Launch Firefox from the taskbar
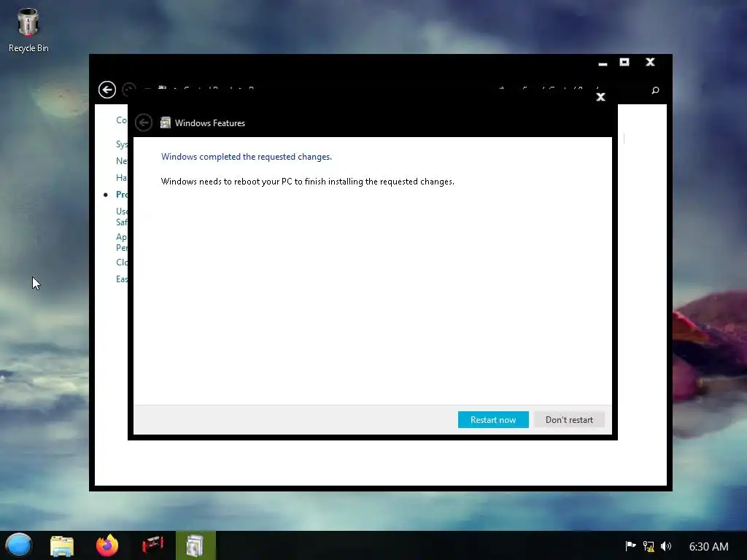 pos(107,545)
